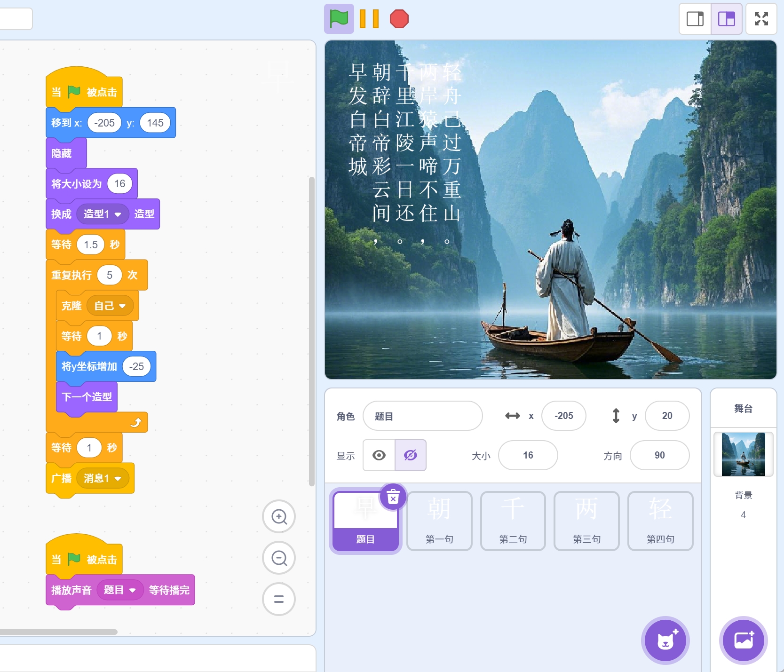Hide the sprite using crossed-eye icon
This screenshot has height=672, width=784.
click(411, 455)
